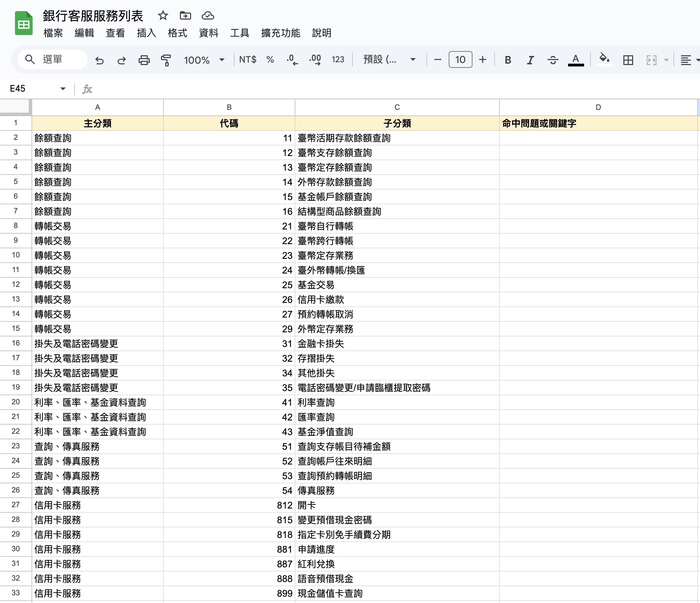This screenshot has width=700, height=603.
Task: Click the decrease decimal places icon
Action: [292, 60]
